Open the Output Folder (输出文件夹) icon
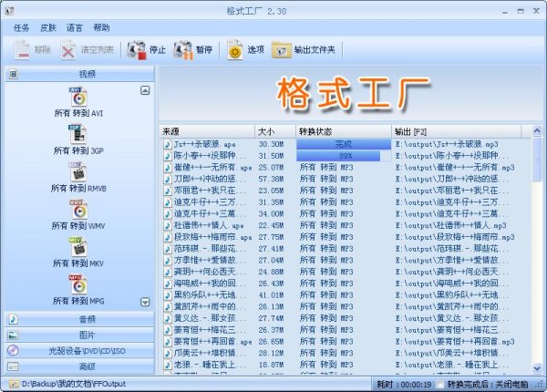 [x=281, y=49]
